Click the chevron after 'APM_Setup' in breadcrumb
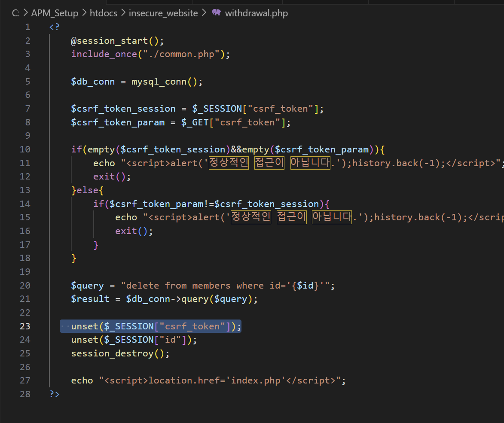504x423 pixels. pyautogui.click(x=84, y=13)
